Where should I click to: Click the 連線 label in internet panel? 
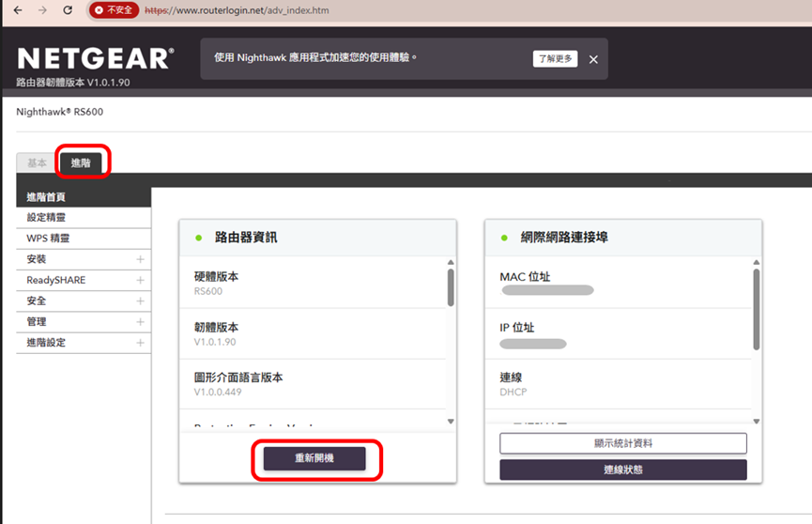[511, 378]
